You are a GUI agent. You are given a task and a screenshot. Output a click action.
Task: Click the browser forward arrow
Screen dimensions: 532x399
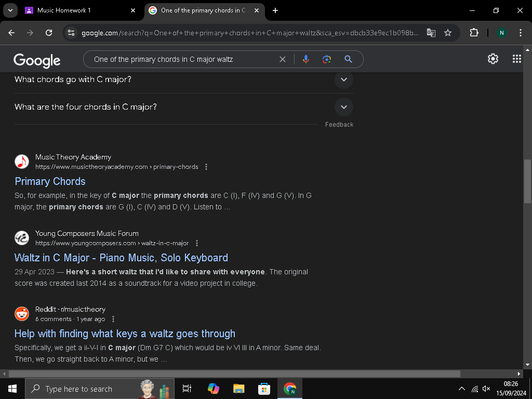coord(30,33)
